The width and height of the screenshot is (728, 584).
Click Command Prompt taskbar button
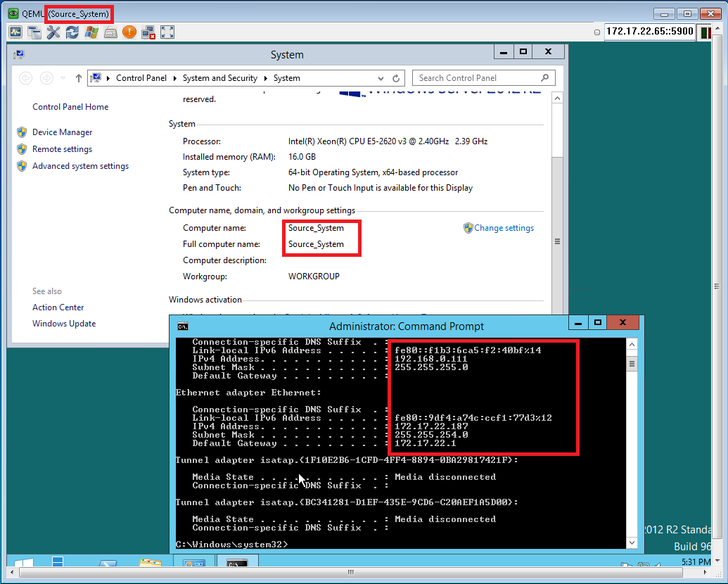click(236, 565)
